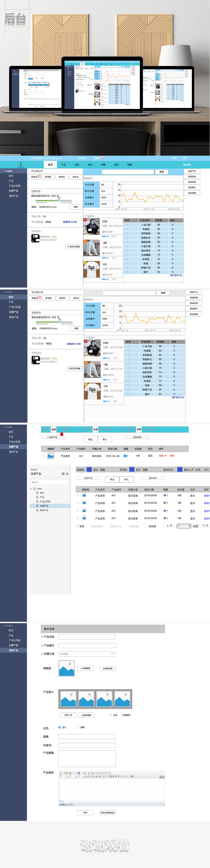Toggle bold in the 产品描述 editor toolbar
Screen dimensions: 210x868
click(86, 776)
